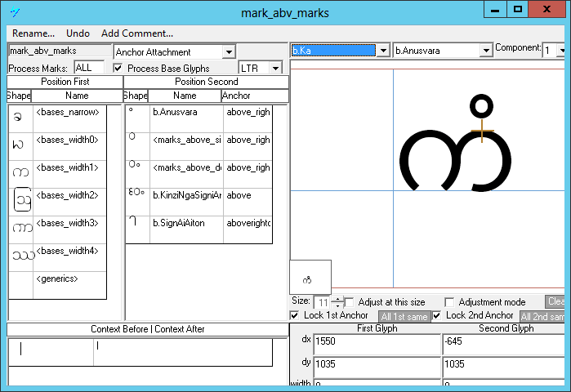Select the bases_width3 glyph shape icon
The width and height of the screenshot is (571, 392).
pyautogui.click(x=23, y=228)
